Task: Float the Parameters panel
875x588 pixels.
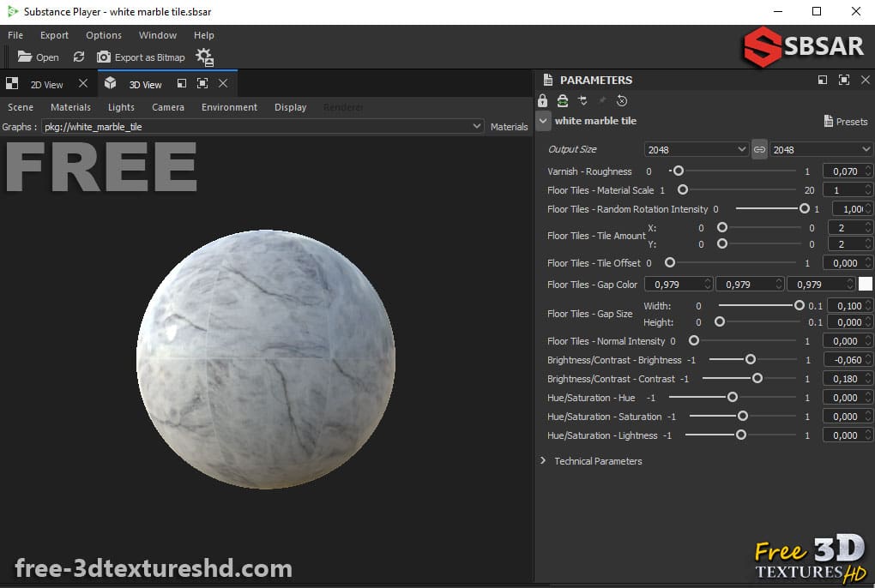Action: (x=823, y=80)
